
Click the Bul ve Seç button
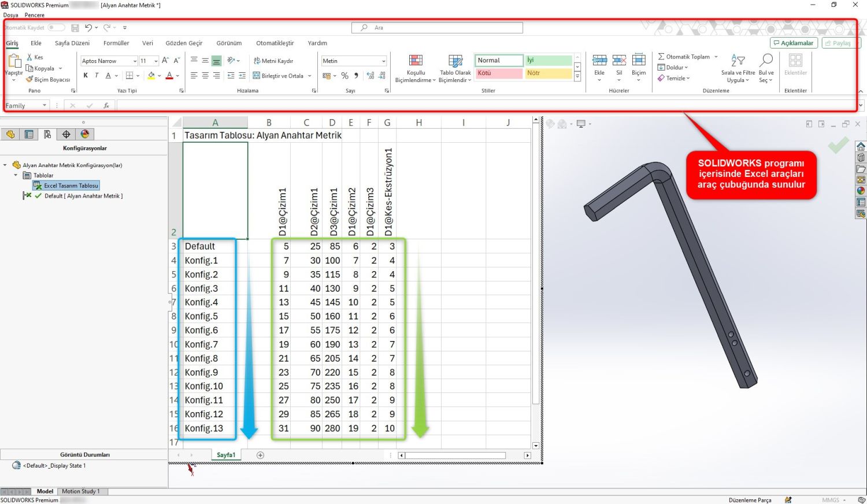point(766,69)
